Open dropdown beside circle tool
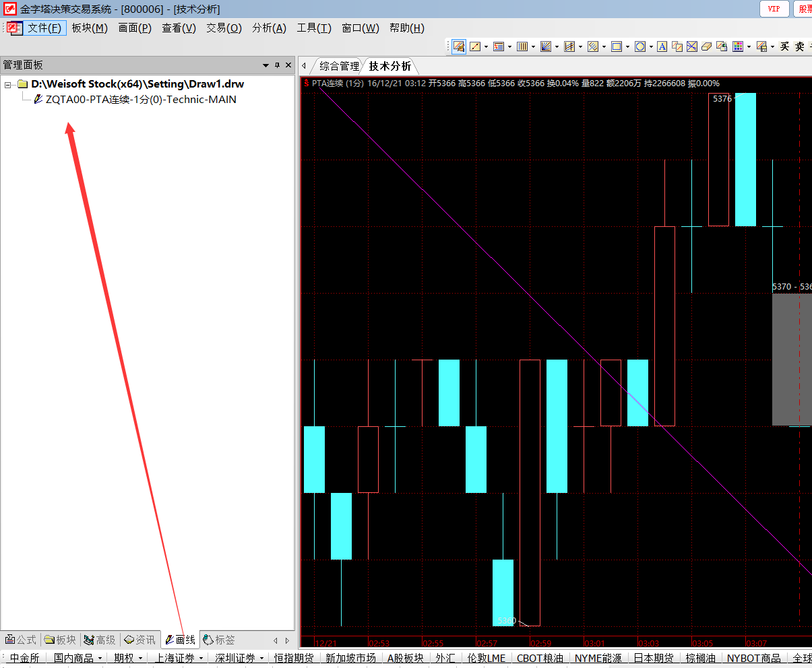The image size is (812, 668). click(x=651, y=46)
